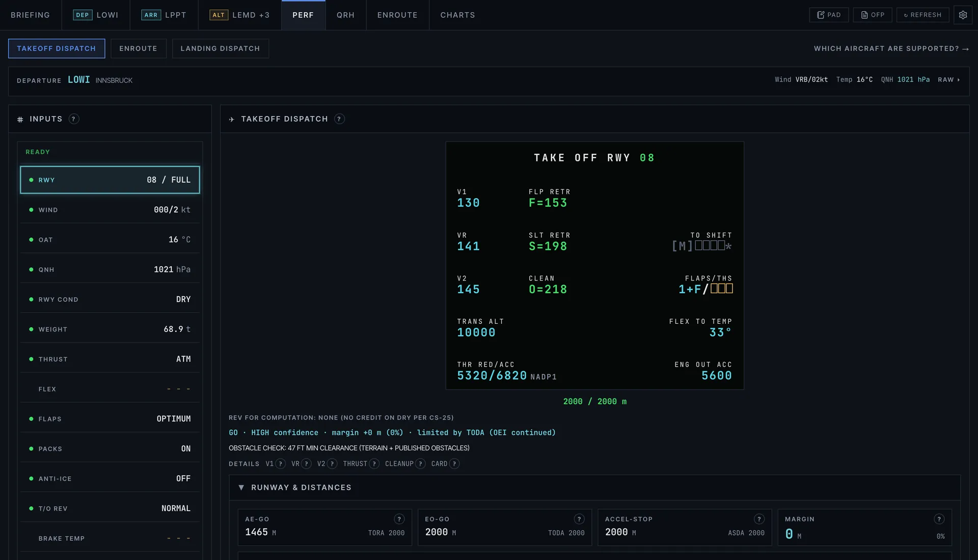Open the settings gear icon

pos(963,15)
